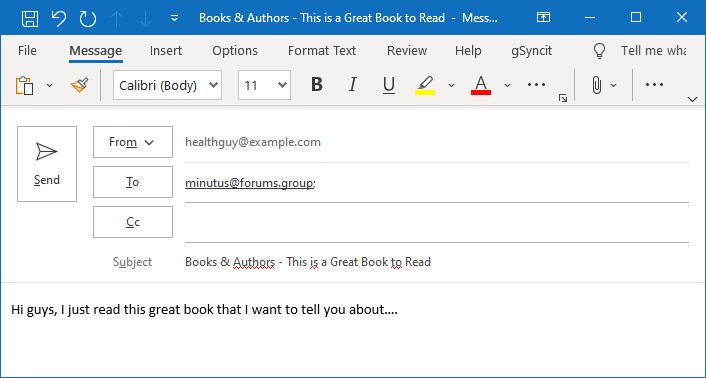Click the message body text
706x378 pixels.
click(204, 310)
